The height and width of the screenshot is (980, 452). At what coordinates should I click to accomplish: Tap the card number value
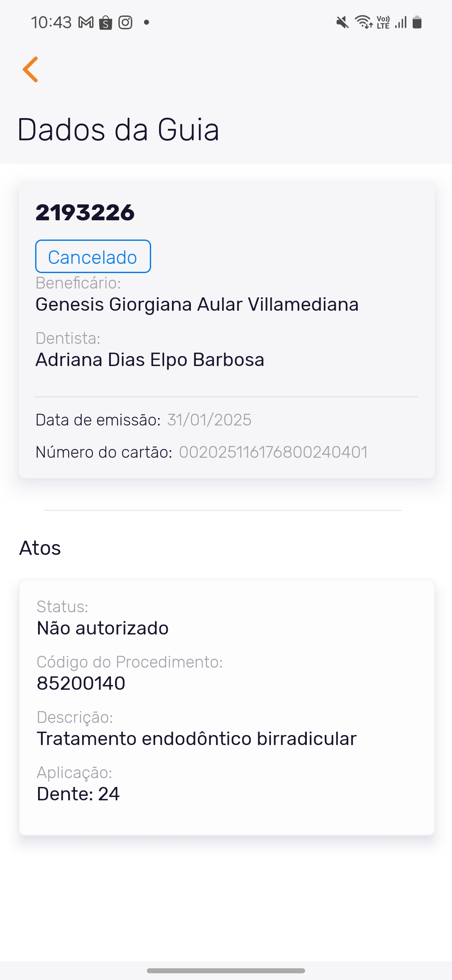(273, 452)
